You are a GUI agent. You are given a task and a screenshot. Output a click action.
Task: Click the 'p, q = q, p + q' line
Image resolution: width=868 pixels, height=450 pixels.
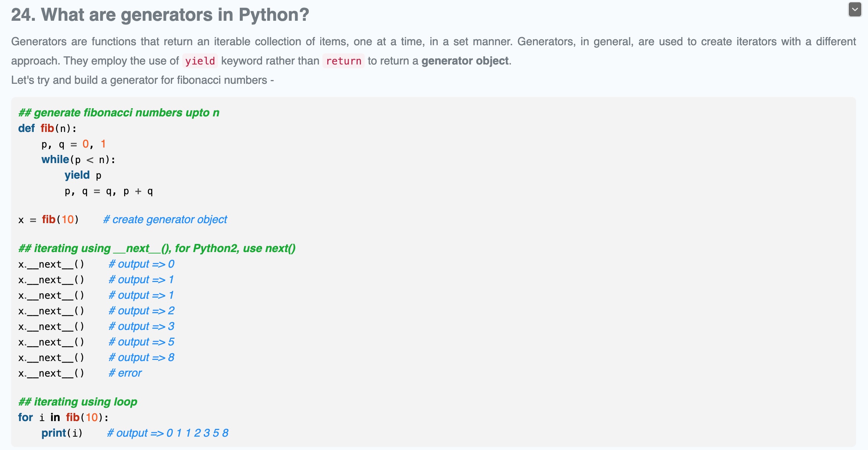click(x=108, y=191)
